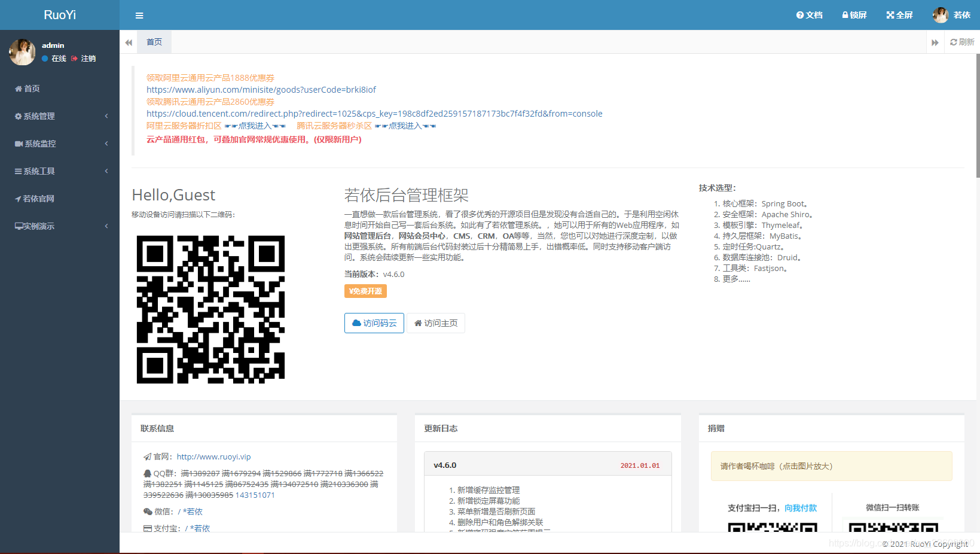Open the 若依 user profile menu
Image resolution: width=980 pixels, height=554 pixels.
pos(951,15)
